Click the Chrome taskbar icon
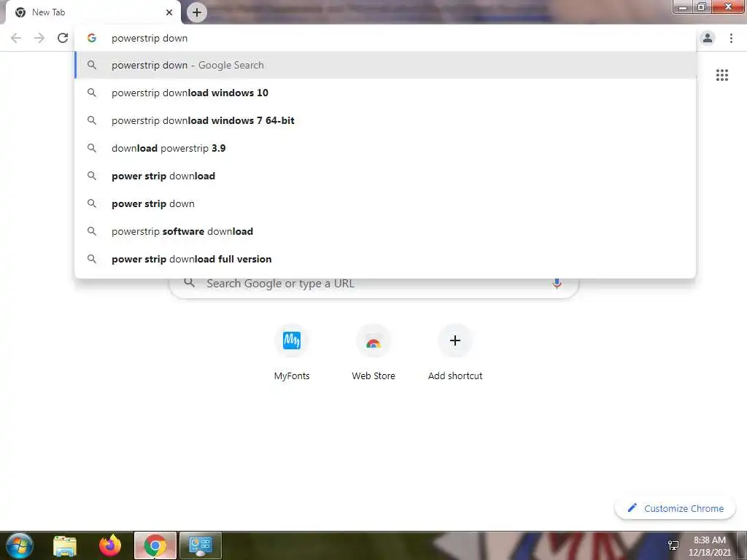 coord(155,545)
